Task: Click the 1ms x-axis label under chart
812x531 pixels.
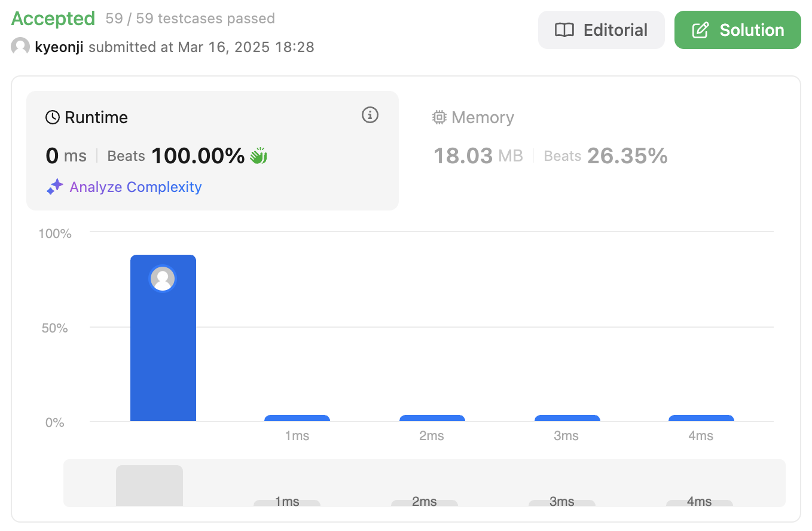Action: [x=297, y=436]
